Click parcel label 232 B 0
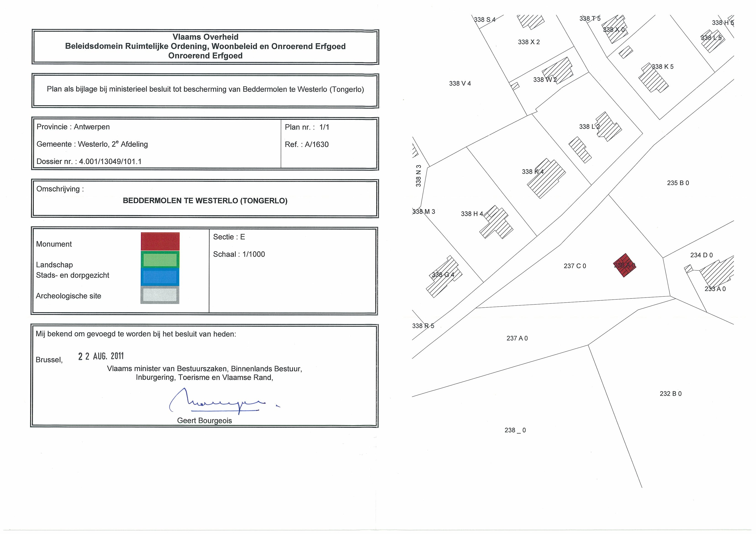The height and width of the screenshot is (534, 756). (x=670, y=393)
